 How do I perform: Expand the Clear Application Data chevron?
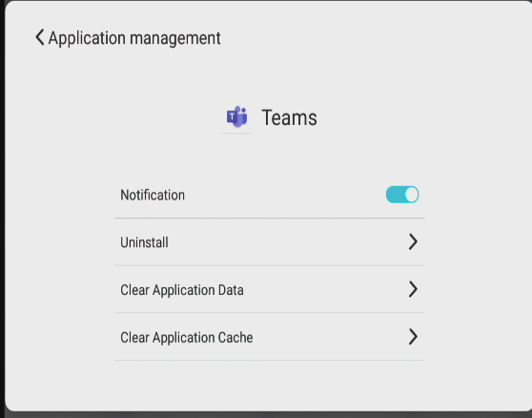tap(413, 289)
